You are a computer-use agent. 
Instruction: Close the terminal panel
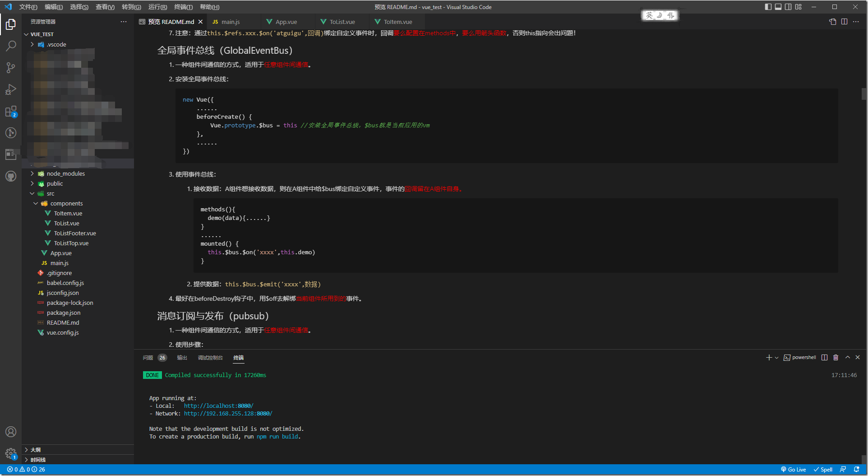coord(858,357)
